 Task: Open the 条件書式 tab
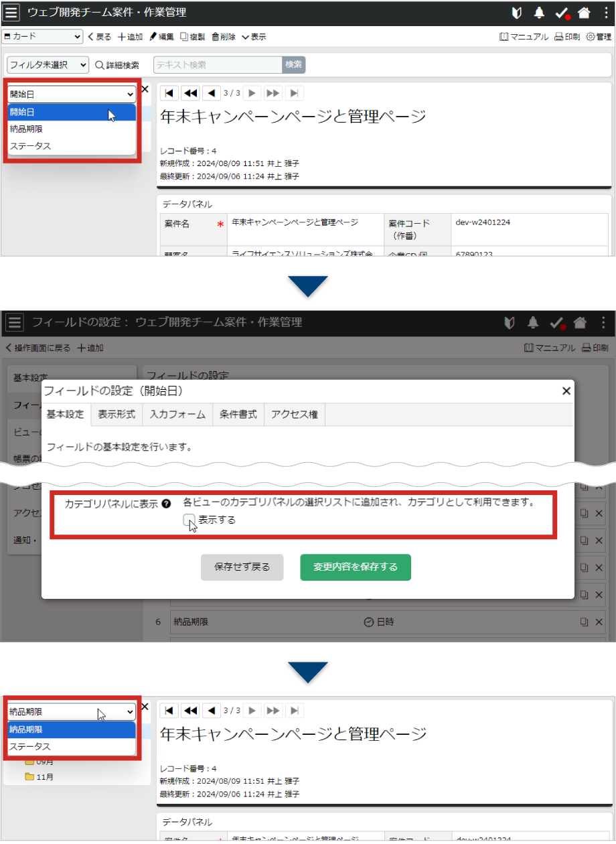click(238, 415)
